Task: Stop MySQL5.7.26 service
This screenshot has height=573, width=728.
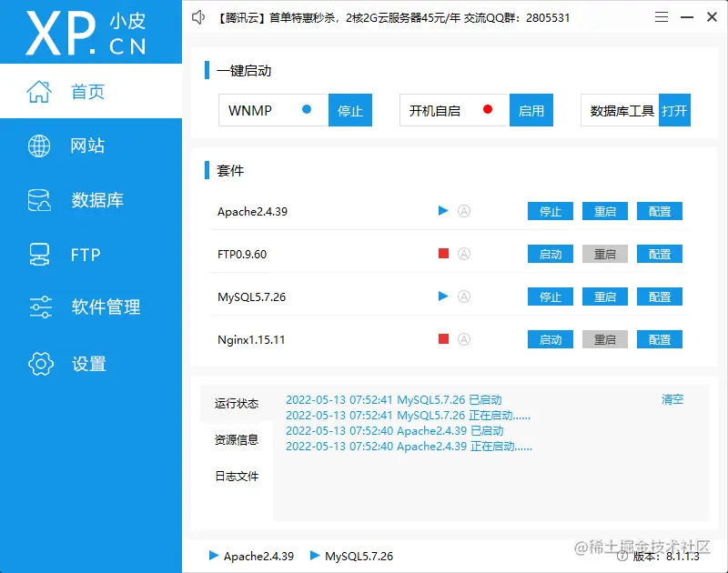Action: [551, 297]
